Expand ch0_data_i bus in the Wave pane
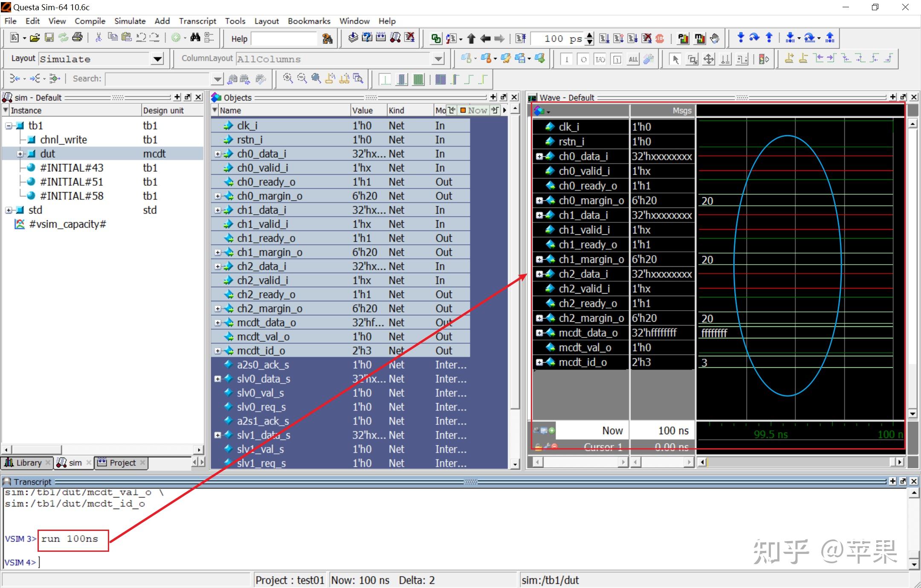Viewport: 921px width, 588px height. point(539,156)
